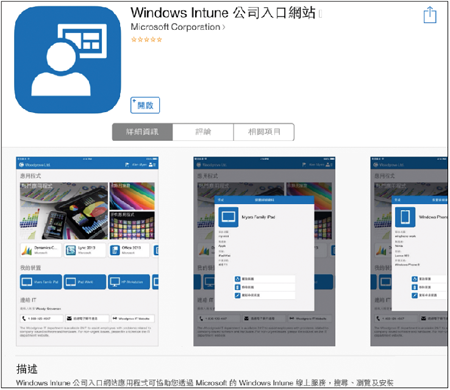This screenshot has height=390, width=450.
Task: Click the Office 2013 app icon
Action: [x=115, y=250]
